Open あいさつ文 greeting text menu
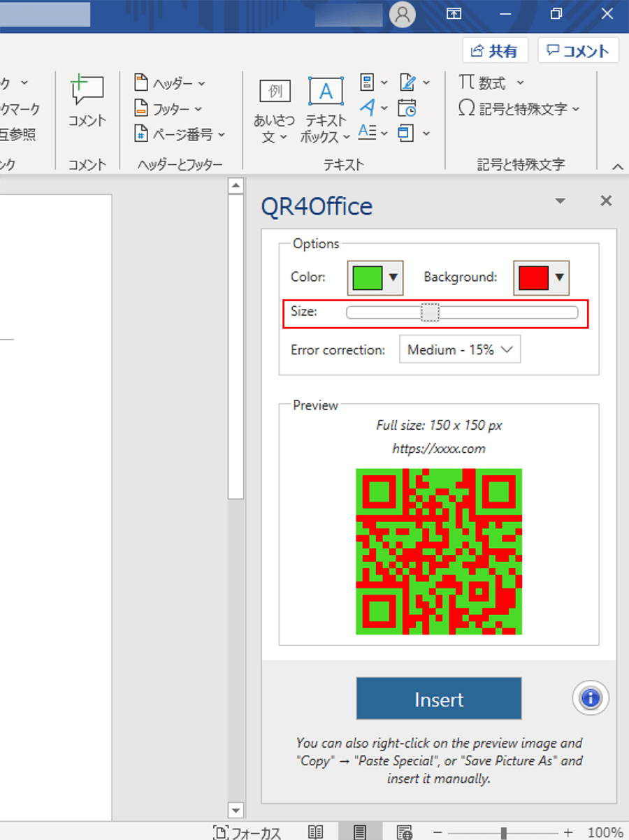 coord(275,111)
